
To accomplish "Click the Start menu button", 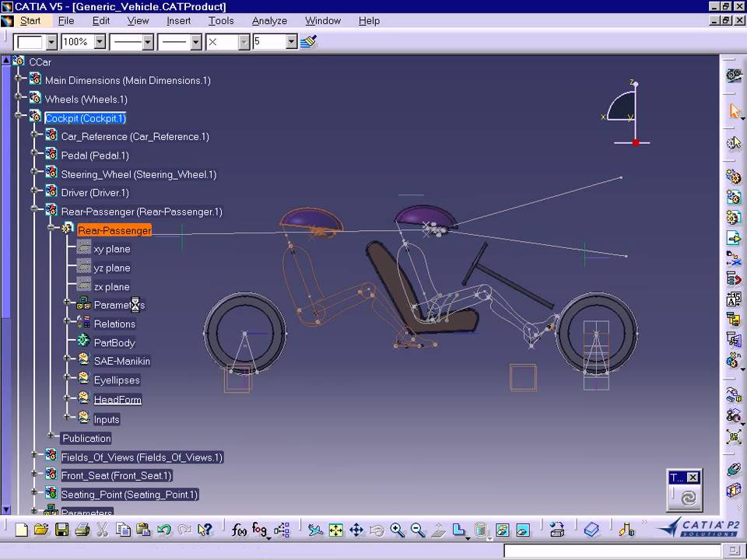I will [30, 21].
